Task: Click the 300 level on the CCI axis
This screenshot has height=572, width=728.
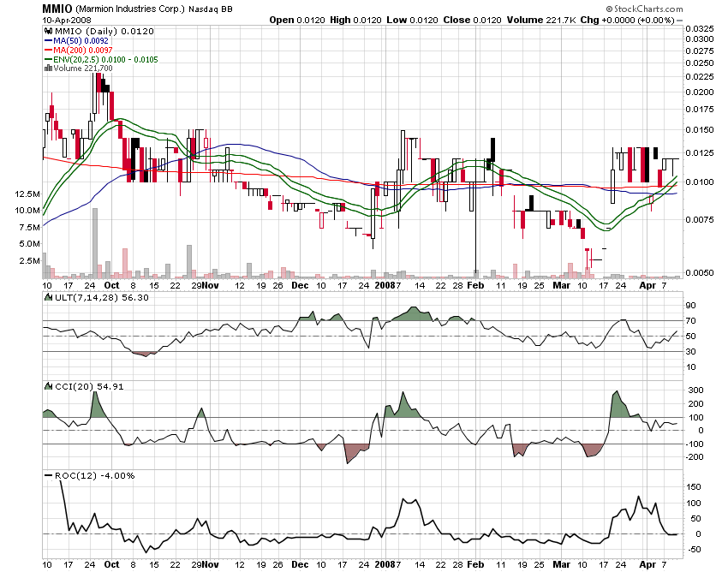Action: pos(695,390)
